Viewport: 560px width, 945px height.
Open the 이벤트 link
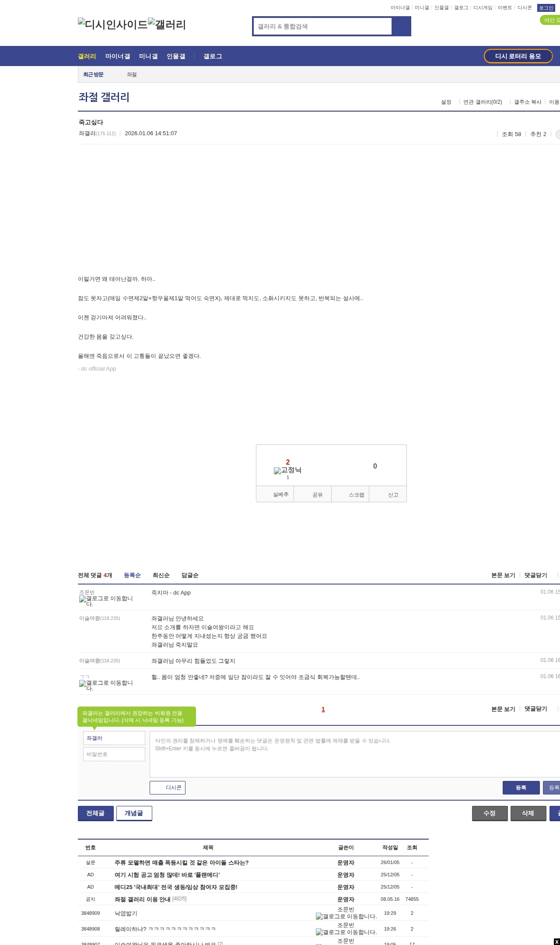[x=505, y=8]
